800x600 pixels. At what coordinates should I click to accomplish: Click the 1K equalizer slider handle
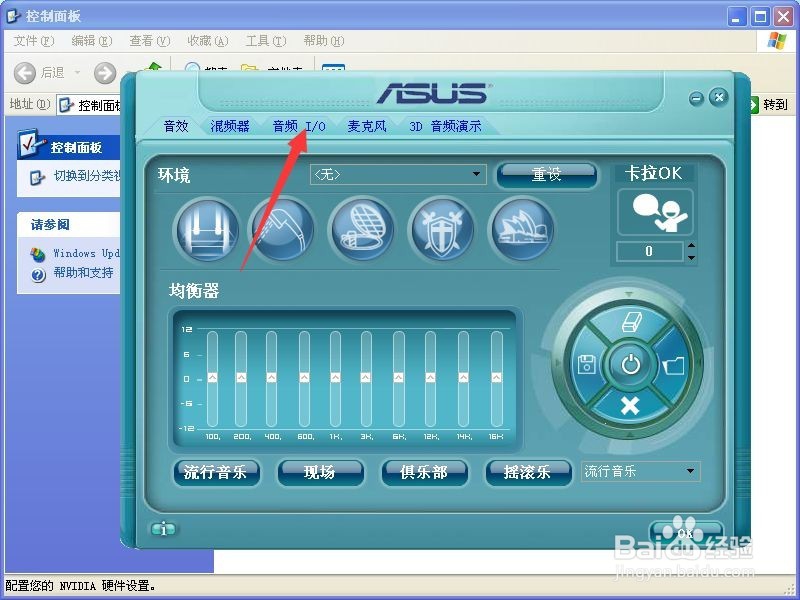click(x=335, y=377)
